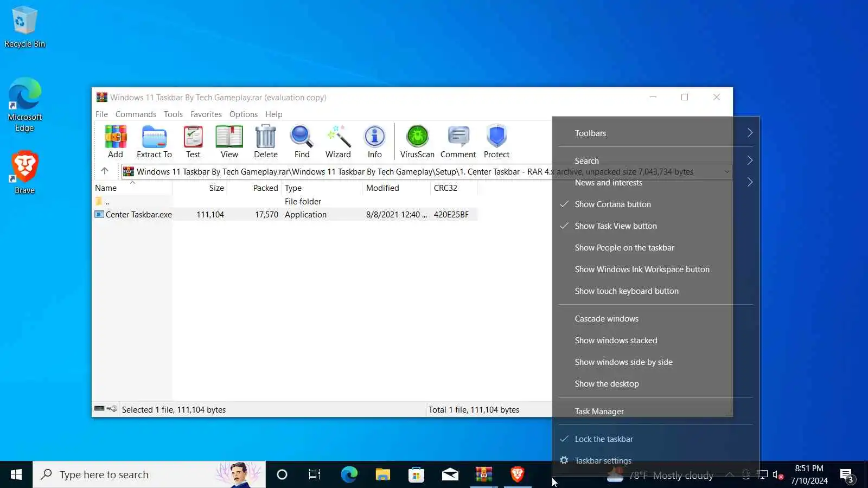Select Show the desktop

click(x=656, y=384)
